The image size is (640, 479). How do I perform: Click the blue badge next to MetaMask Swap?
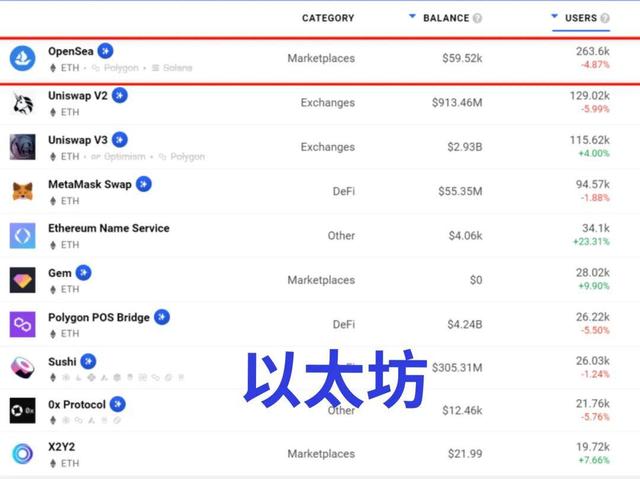[144, 184]
